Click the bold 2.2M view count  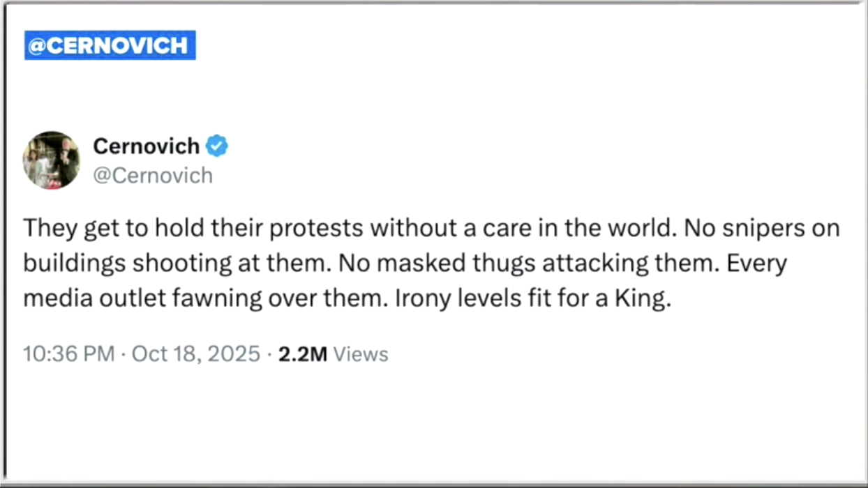(x=302, y=354)
